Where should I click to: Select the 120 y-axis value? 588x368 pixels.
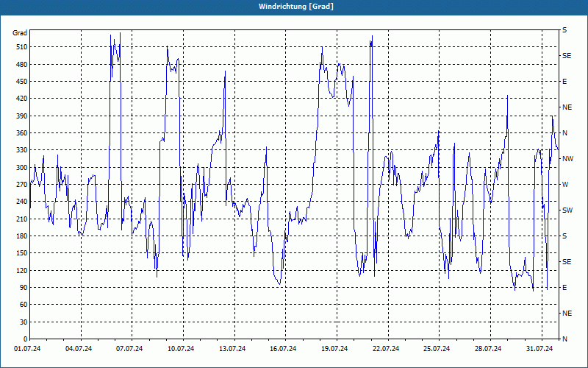22,270
